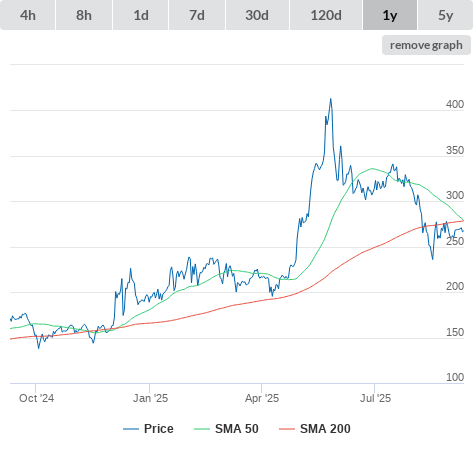Select the 120d time range

pyautogui.click(x=326, y=15)
